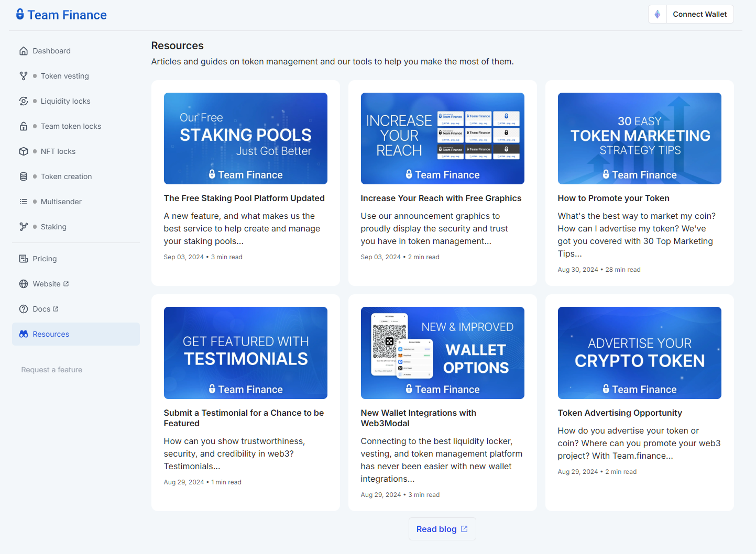Image resolution: width=756 pixels, height=554 pixels.
Task: Open the Staking Pools article thumbnail
Action: click(x=245, y=138)
